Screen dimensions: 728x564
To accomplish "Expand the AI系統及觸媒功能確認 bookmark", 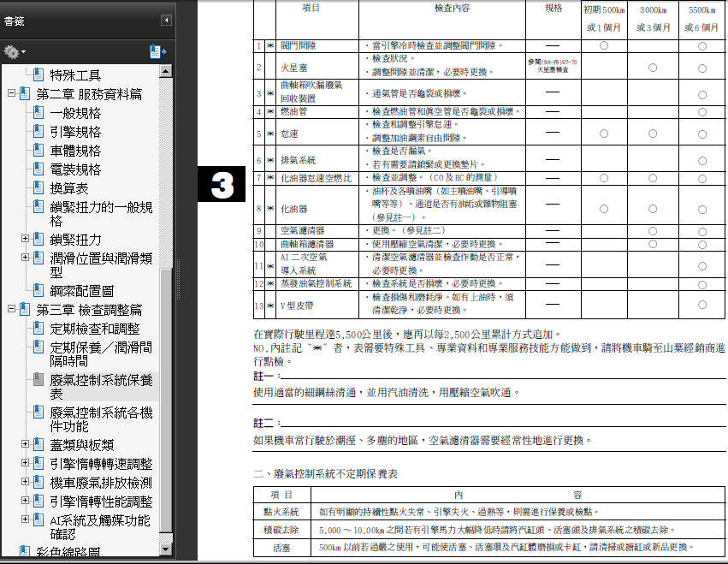I will click(x=26, y=519).
